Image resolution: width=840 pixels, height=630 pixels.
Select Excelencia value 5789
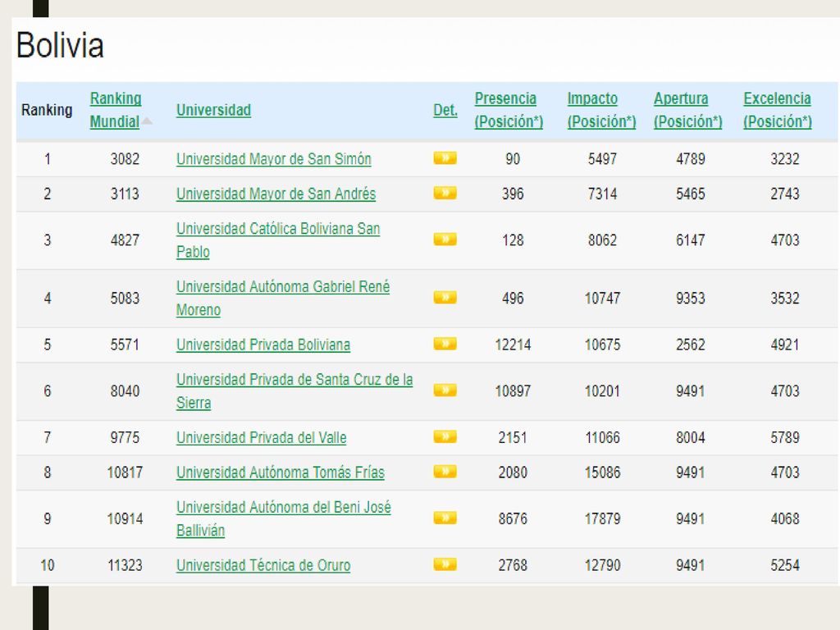[785, 438]
